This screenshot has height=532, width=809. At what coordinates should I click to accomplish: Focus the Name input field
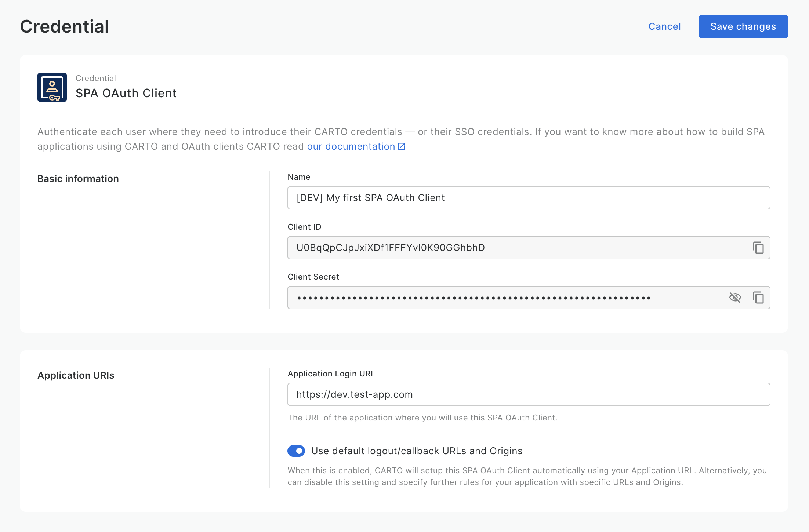pyautogui.click(x=529, y=198)
